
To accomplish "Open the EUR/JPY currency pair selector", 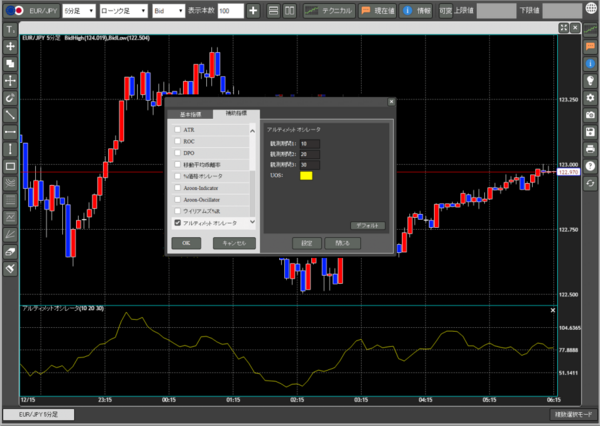I will coord(32,11).
